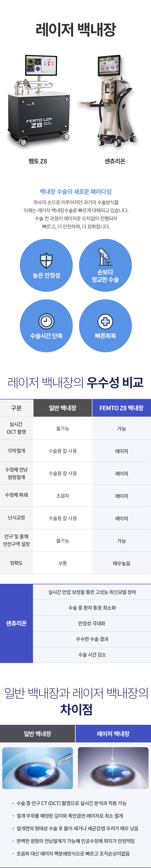Viewport: 151px width, 868px height.
Task: Click the microscope icon above 손보다 정교한 수술
Action: [105, 257]
